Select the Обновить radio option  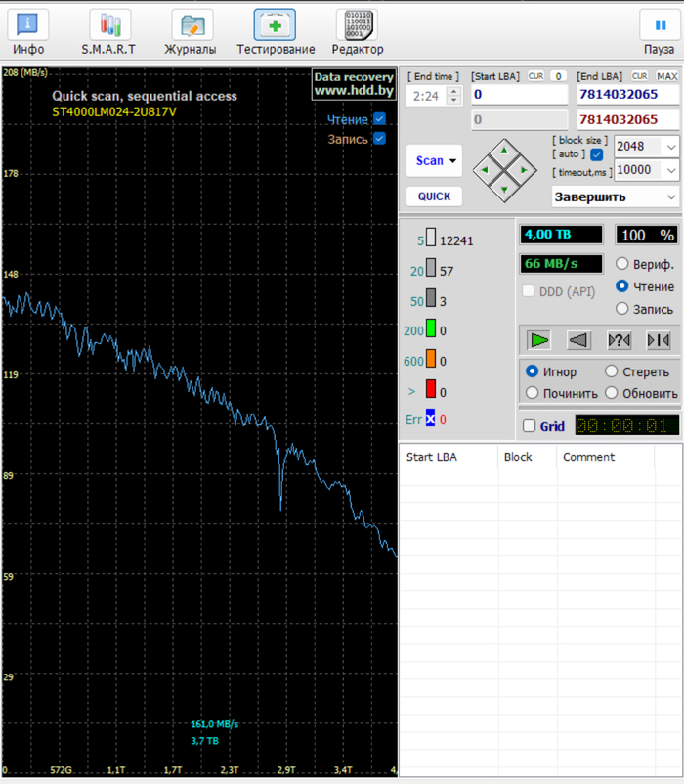coord(612,393)
